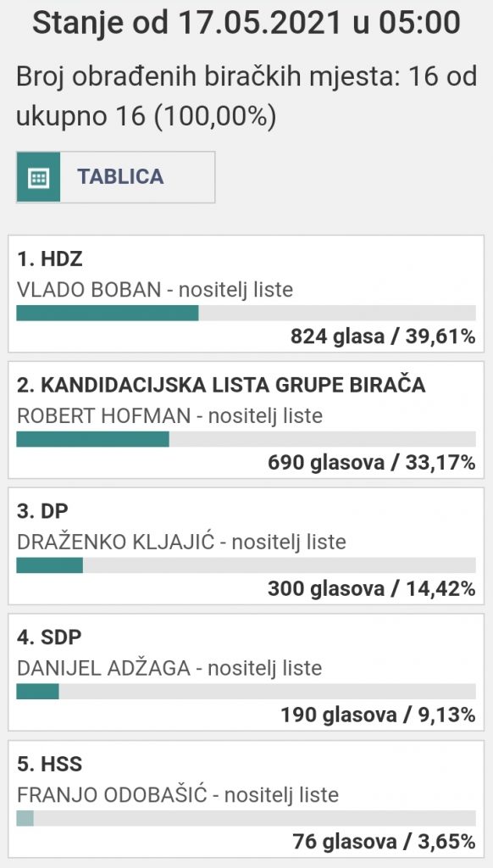Select the HSS list heading
493x868 pixels.
click(x=49, y=765)
